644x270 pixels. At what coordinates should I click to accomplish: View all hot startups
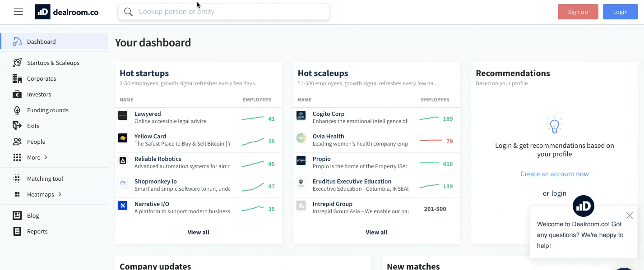199,232
